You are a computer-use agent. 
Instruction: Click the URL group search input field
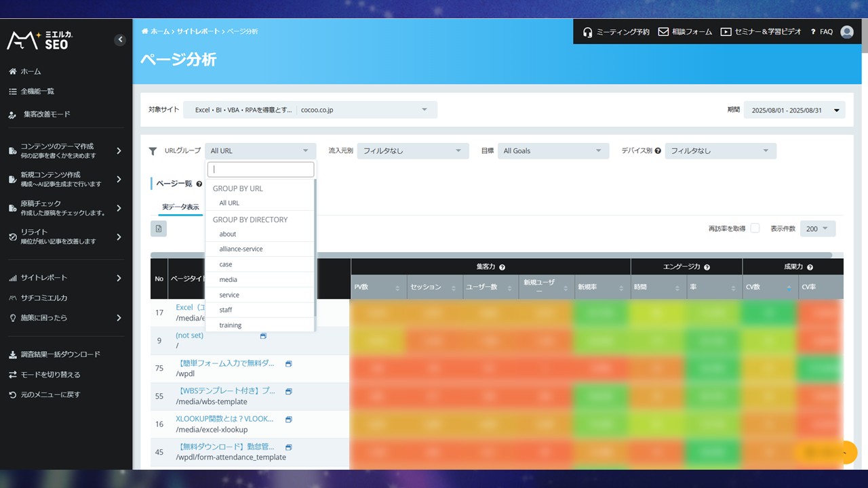click(x=260, y=169)
